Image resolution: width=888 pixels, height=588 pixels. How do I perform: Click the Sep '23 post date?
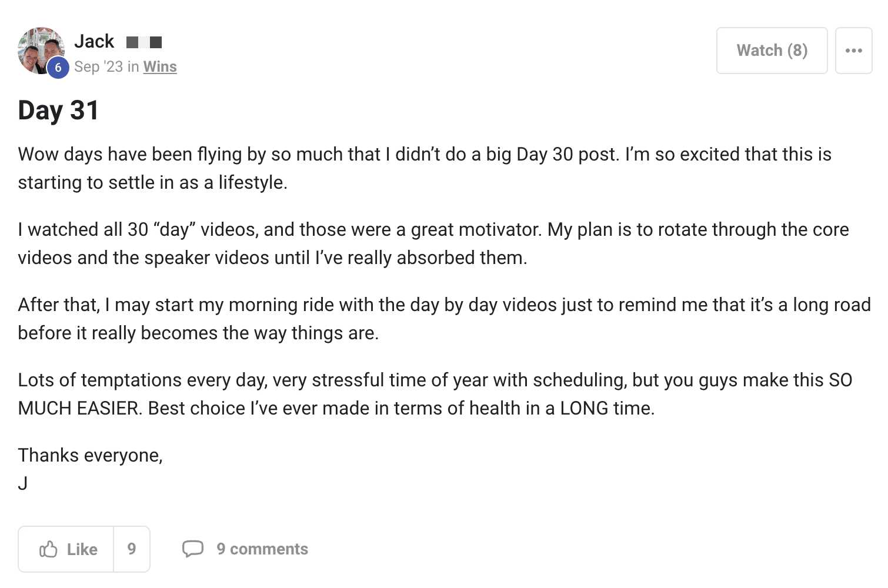click(x=98, y=67)
